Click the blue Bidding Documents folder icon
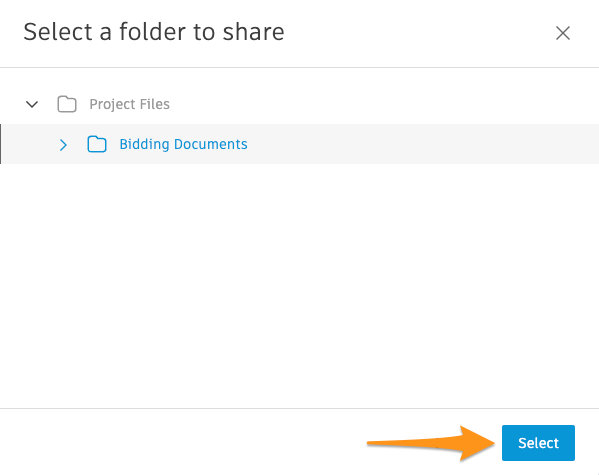The image size is (599, 475). pyautogui.click(x=97, y=144)
